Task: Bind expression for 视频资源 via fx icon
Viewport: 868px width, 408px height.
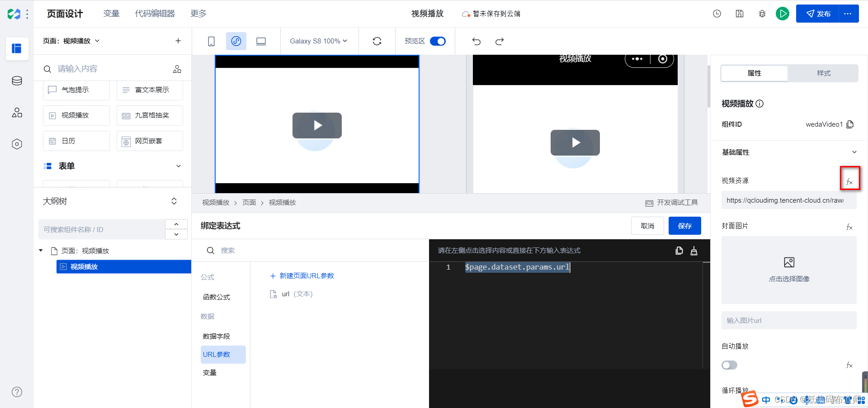Action: click(849, 181)
